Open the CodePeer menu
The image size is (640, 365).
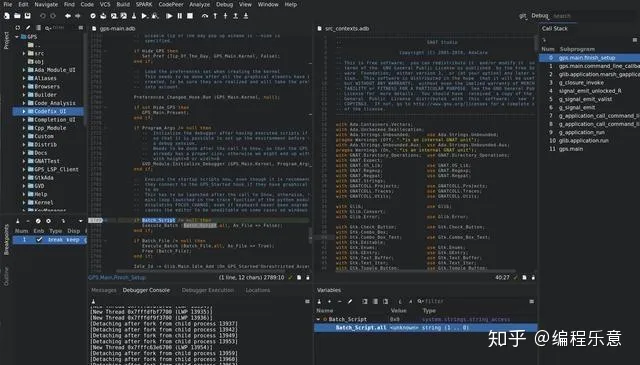click(171, 4)
